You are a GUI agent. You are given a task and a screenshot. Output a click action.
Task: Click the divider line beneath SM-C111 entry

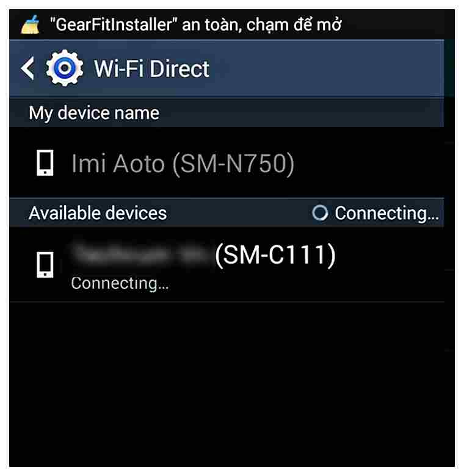[x=227, y=301]
